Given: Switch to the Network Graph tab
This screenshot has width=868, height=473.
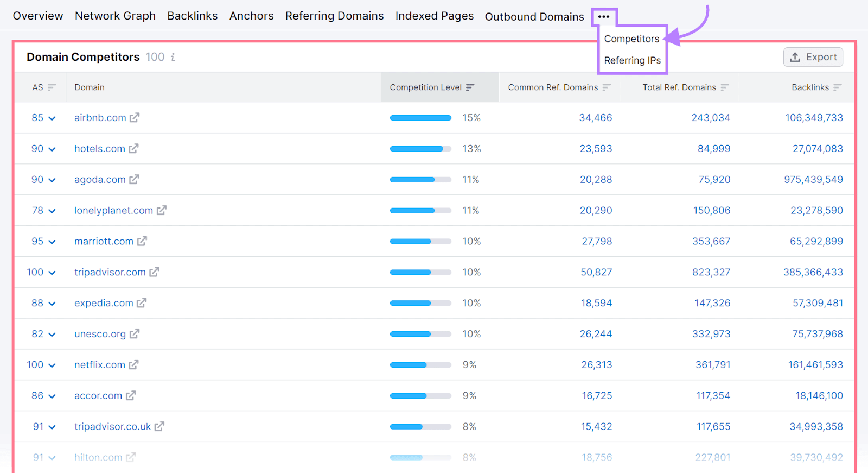Looking at the screenshot, I should coord(115,16).
